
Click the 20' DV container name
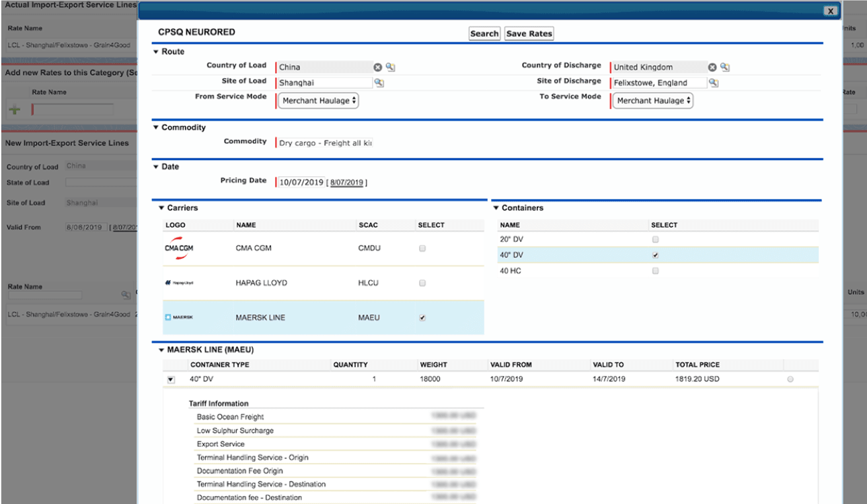coord(511,239)
